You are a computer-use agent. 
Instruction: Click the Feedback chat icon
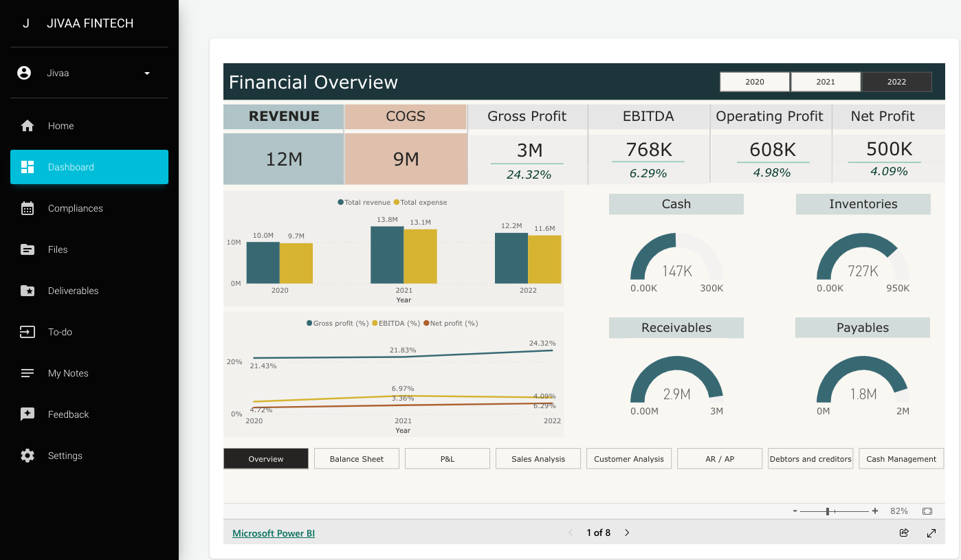(27, 414)
